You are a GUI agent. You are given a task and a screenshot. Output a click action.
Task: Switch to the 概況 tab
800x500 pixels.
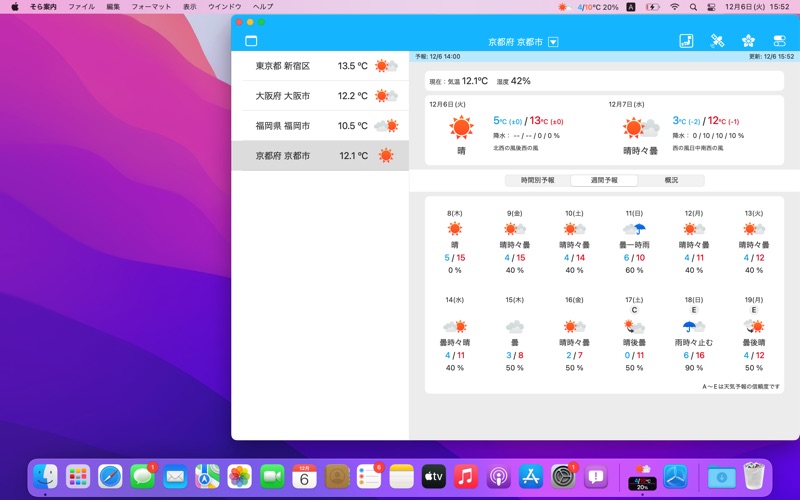670,181
